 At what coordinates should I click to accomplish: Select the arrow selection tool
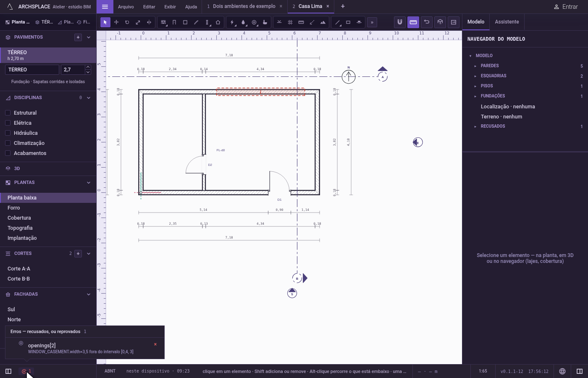pyautogui.click(x=105, y=22)
